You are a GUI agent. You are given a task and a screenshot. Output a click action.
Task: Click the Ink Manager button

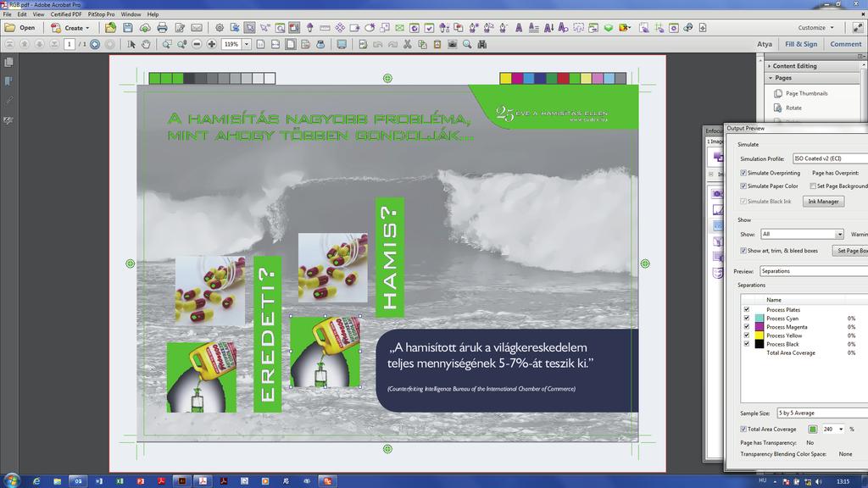823,202
